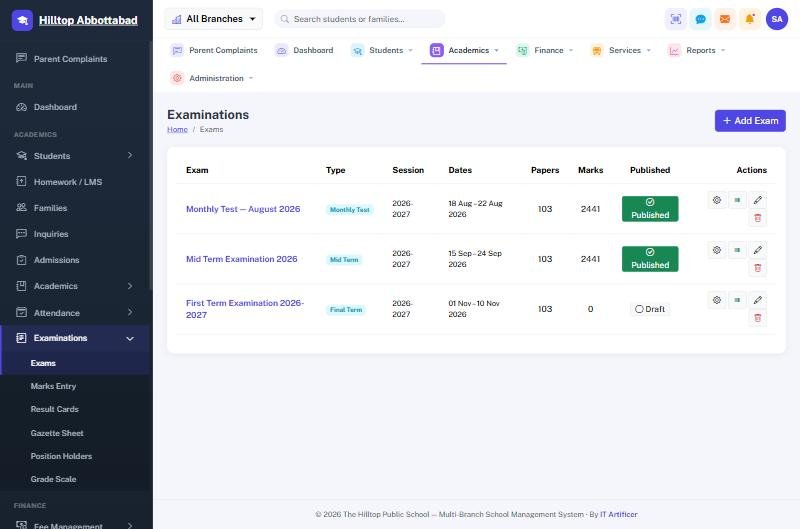Click the scan QR icon in the header

(x=676, y=19)
